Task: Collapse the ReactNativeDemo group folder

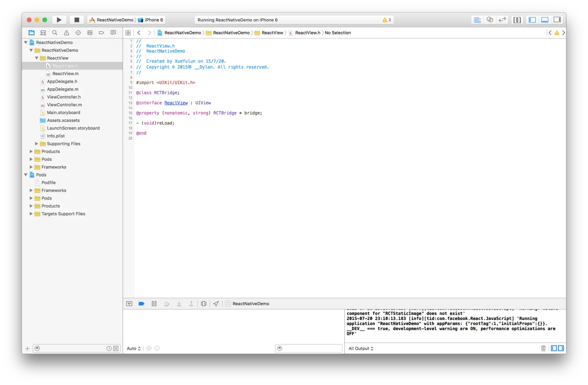Action: [x=31, y=50]
